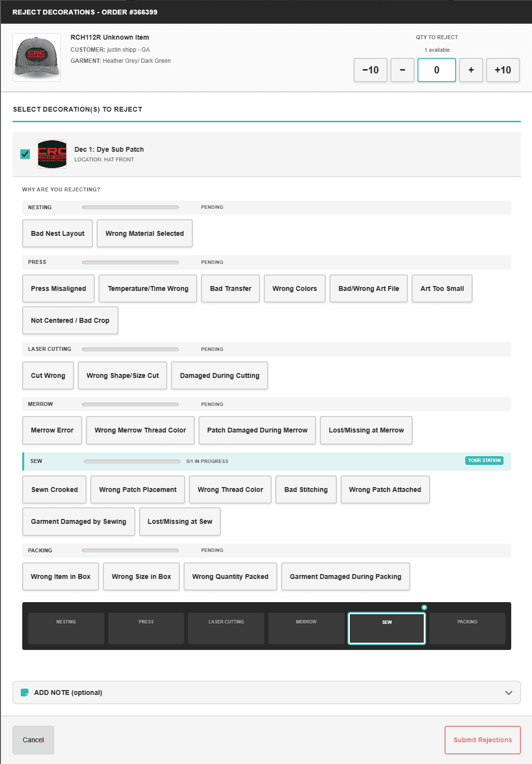Switch to Nesting station tab
This screenshot has width=532, height=764.
click(x=66, y=628)
